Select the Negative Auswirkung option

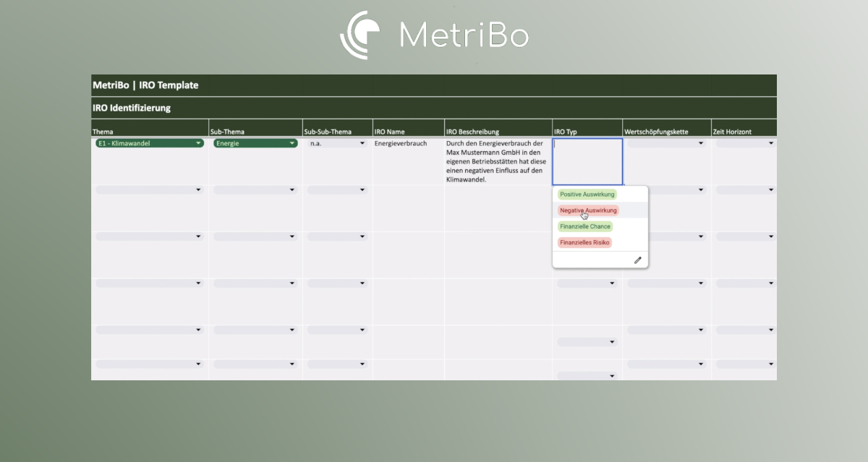point(588,210)
